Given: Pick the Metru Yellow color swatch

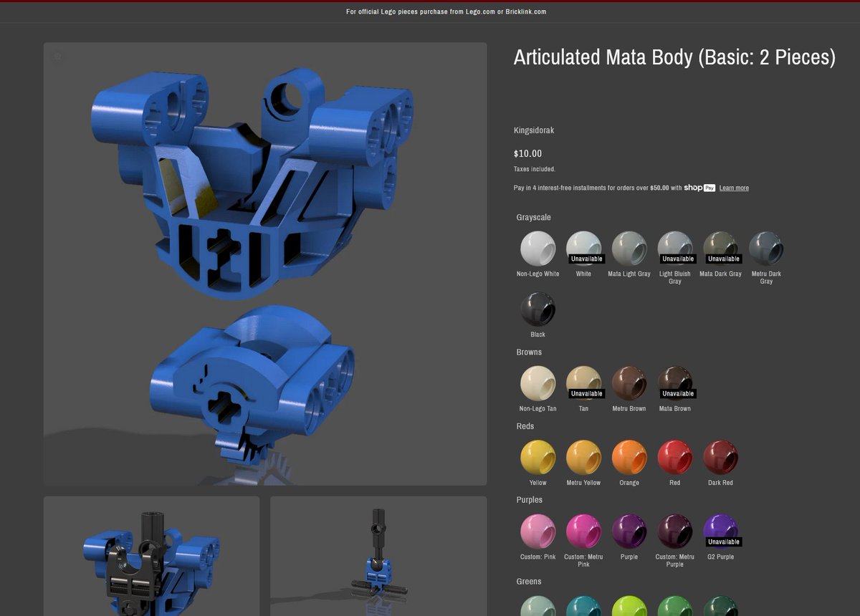Looking at the screenshot, I should point(583,458).
